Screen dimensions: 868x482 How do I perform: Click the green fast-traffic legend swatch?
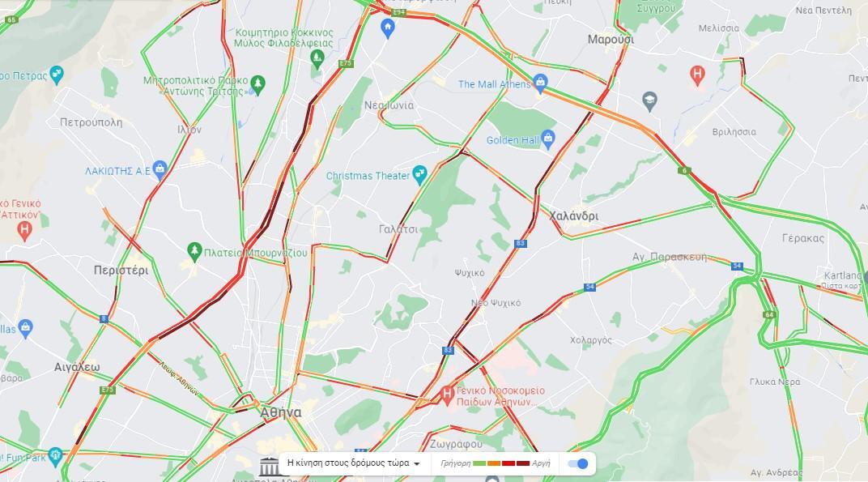pos(479,463)
